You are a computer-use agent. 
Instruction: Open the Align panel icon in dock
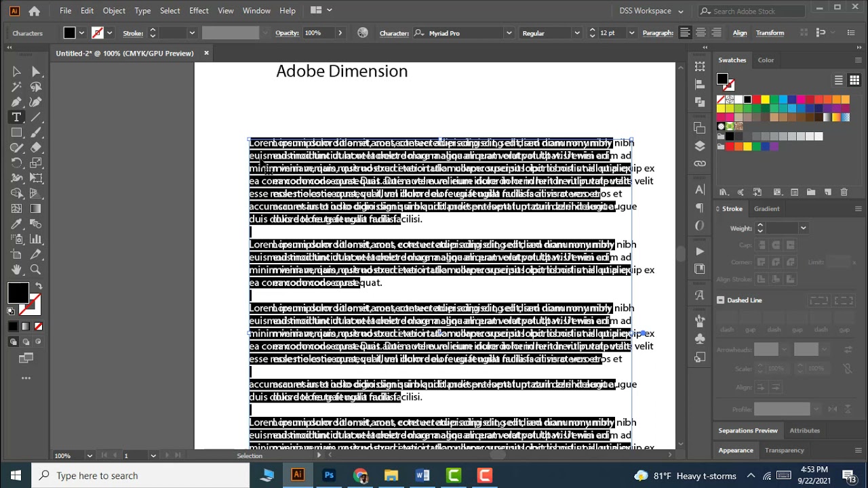point(700,84)
